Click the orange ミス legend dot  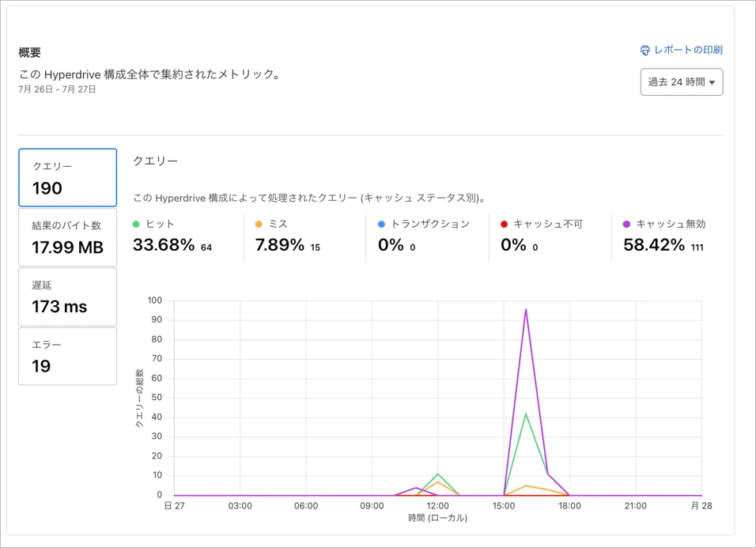click(x=259, y=225)
